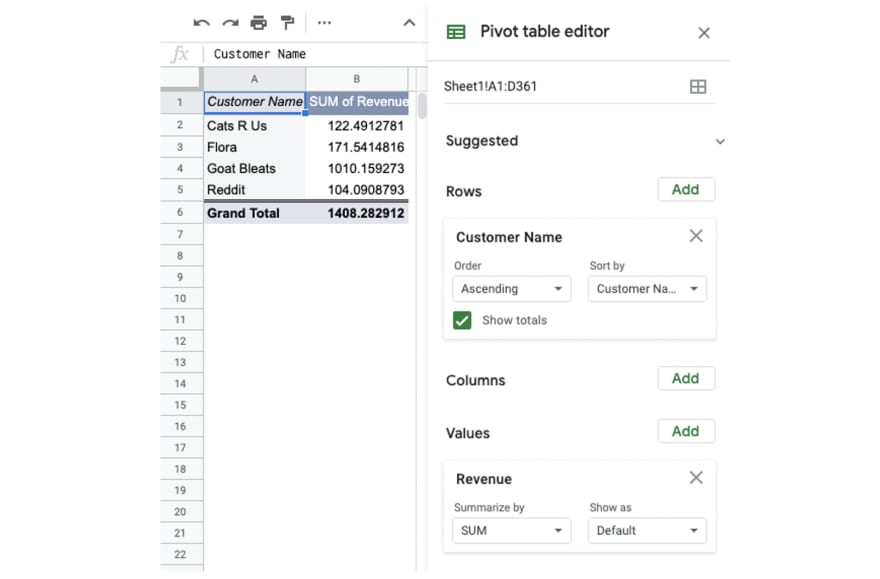Select the Customer Name header cell
The height and width of the screenshot is (579, 880).
[x=254, y=102]
